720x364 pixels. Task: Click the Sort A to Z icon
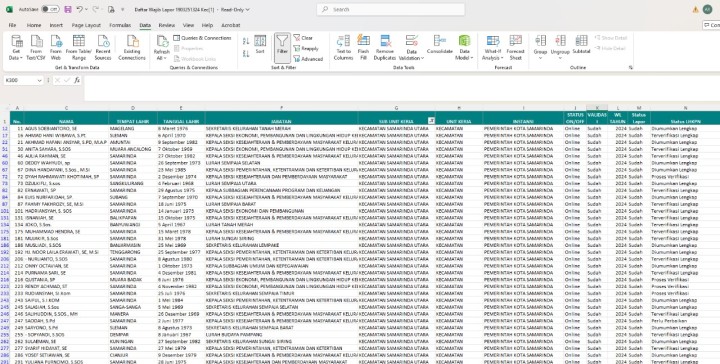[246, 41]
